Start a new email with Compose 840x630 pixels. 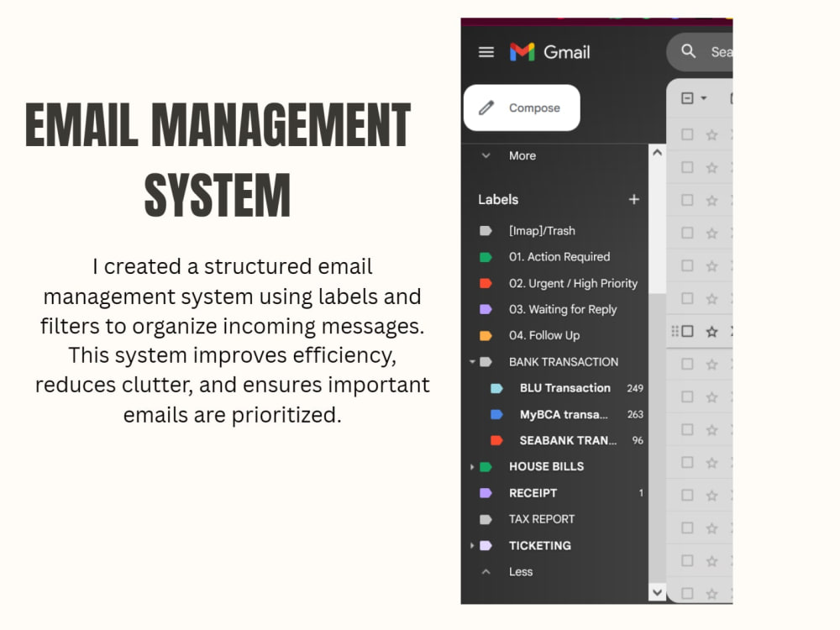click(x=522, y=108)
